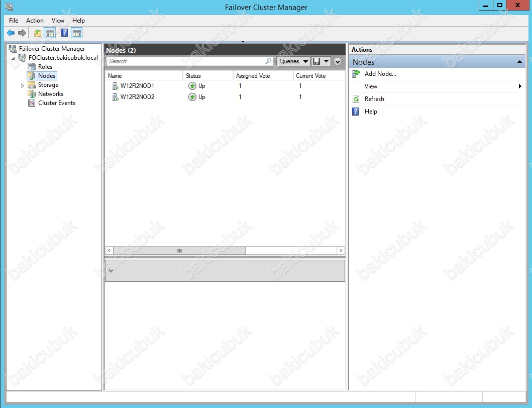
Task: Select FOCluster.bakicubuk.local cluster in tree
Action: tap(63, 58)
